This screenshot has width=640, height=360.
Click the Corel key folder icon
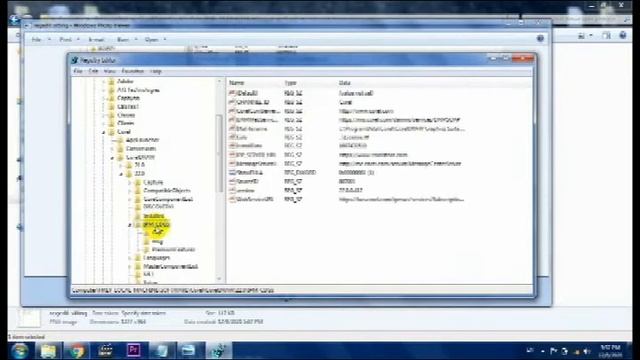(x=111, y=132)
